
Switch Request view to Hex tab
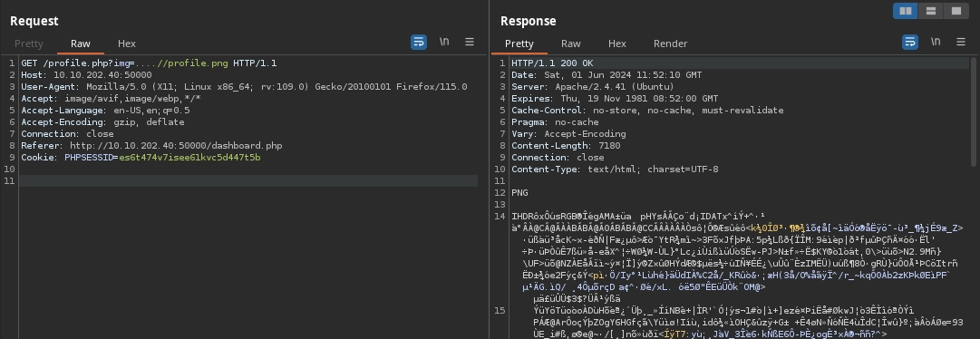(126, 44)
